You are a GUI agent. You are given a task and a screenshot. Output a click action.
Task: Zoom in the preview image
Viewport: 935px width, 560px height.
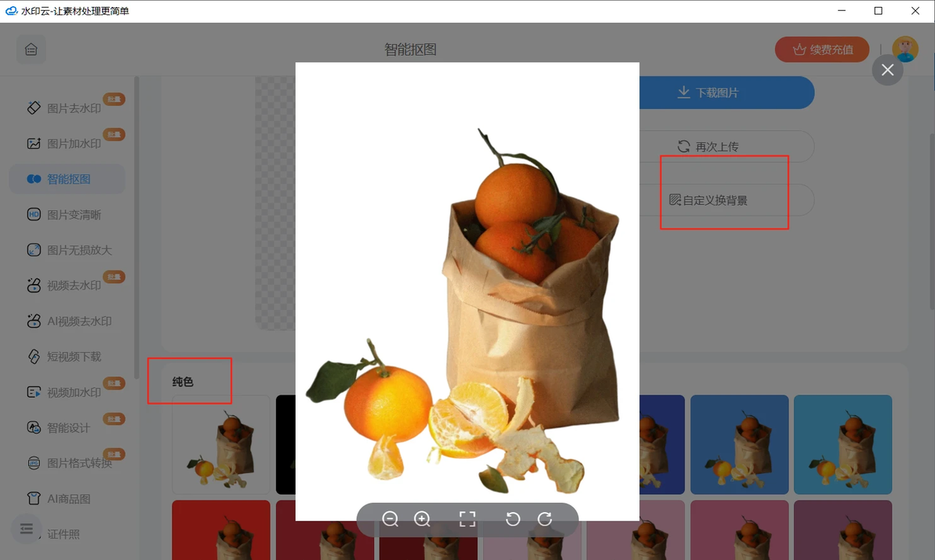coord(422,519)
